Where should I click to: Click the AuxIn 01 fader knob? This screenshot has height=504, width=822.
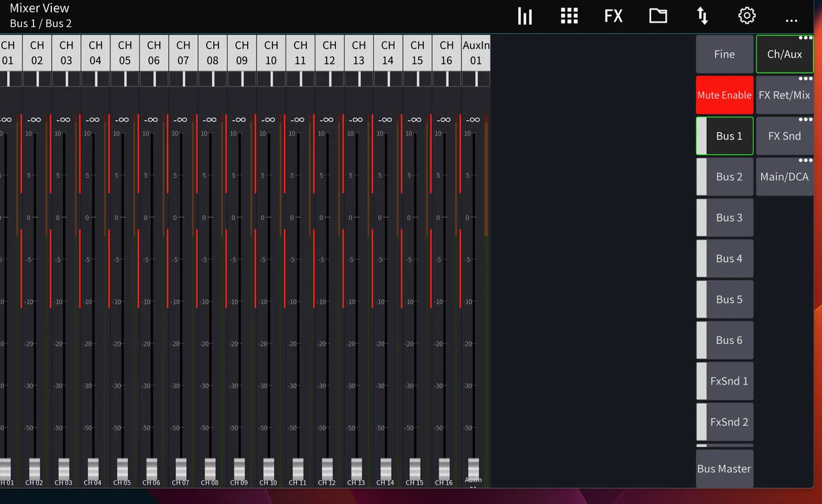tap(473, 469)
